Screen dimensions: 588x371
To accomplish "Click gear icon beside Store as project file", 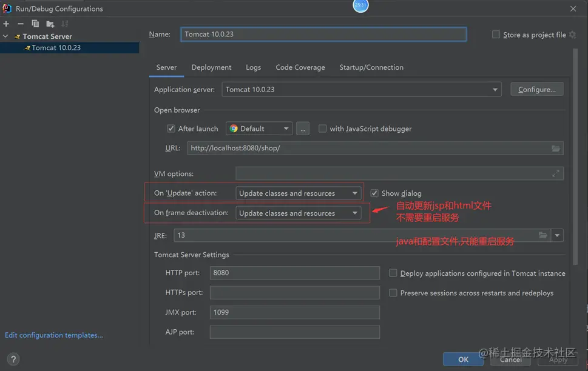I will 572,35.
